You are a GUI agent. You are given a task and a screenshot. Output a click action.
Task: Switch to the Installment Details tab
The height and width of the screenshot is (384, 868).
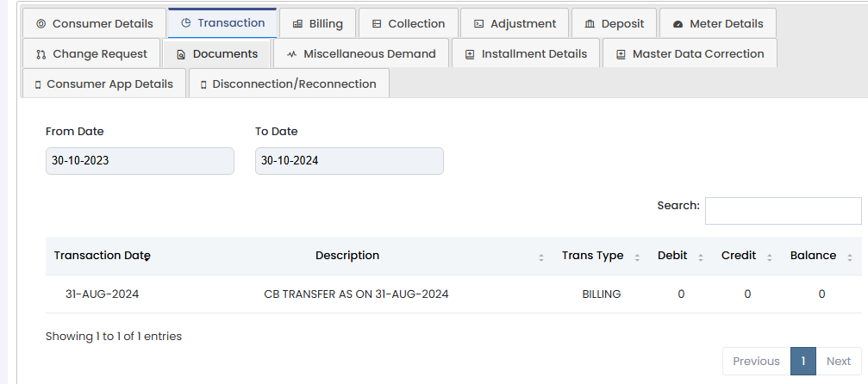(x=526, y=53)
